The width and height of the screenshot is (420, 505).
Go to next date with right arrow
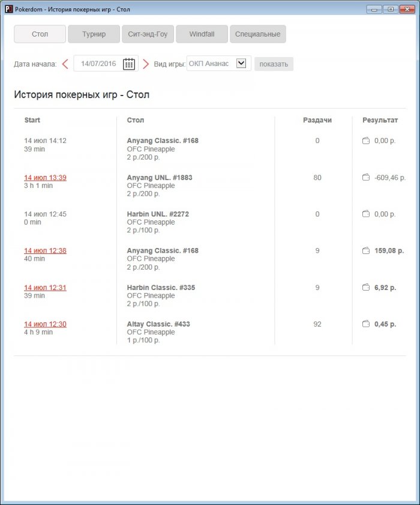[x=146, y=64]
